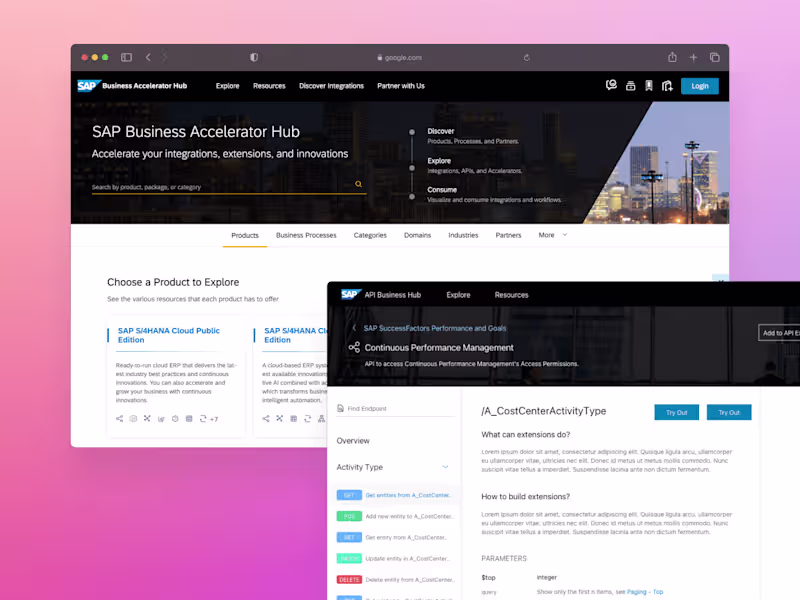Screen dimensions: 800x600
Task: Show the tab overview icon in Safari
Action: (715, 58)
